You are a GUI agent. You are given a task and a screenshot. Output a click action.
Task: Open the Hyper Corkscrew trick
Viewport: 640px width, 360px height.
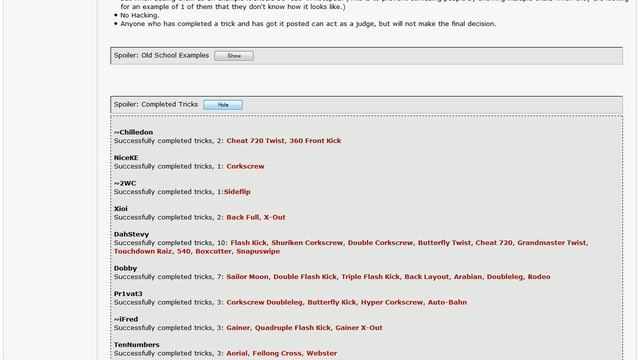tap(392, 302)
